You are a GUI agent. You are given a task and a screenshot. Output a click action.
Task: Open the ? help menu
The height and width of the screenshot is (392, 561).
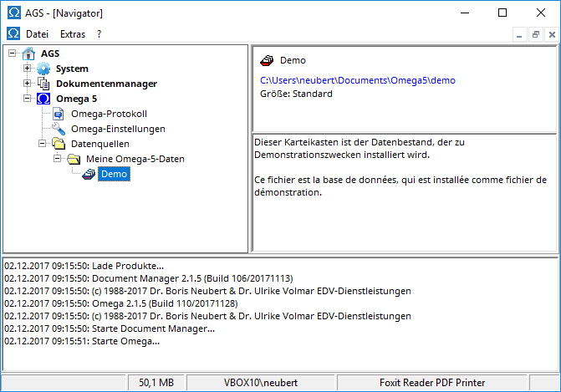coord(99,34)
